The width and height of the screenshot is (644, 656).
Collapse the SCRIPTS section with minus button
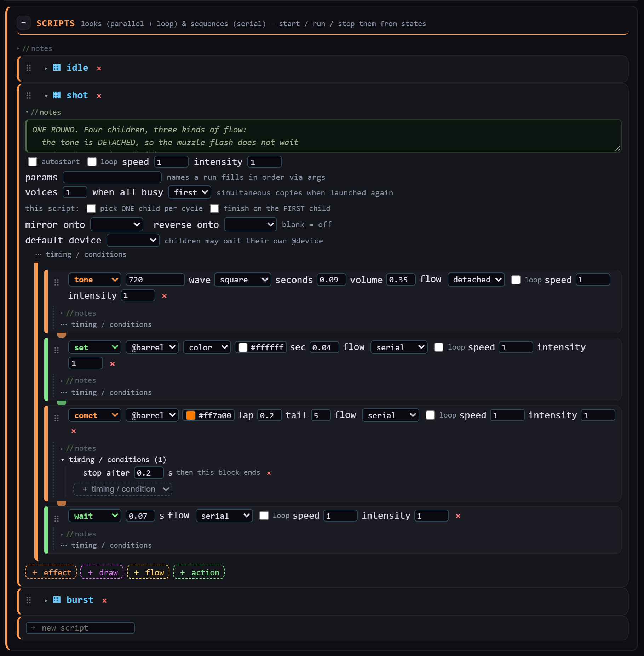click(x=24, y=23)
